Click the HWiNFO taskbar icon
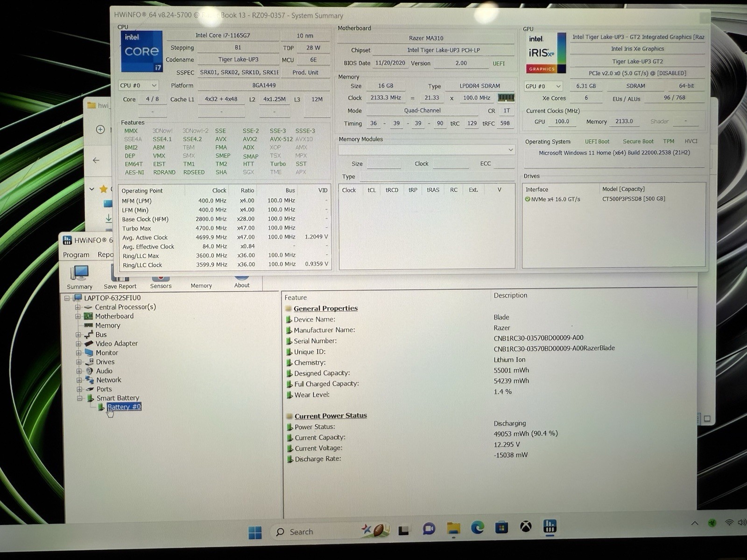 [550, 526]
